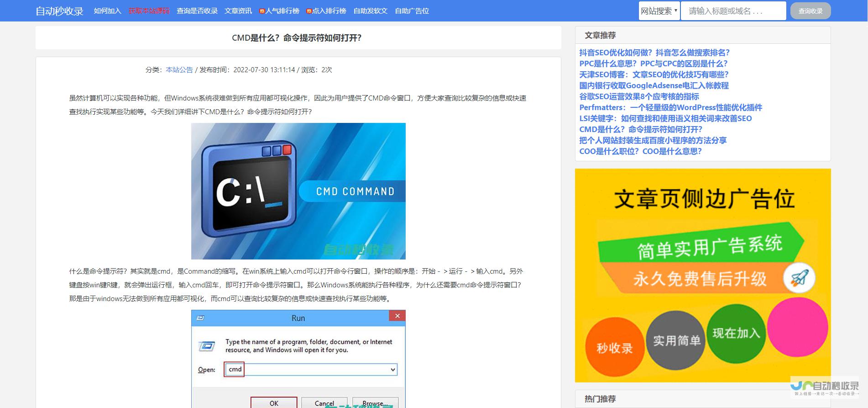The image size is (868, 408).
Task: Open sidebar link CMD是什么？命令提示符如何打开
Action: coord(641,129)
